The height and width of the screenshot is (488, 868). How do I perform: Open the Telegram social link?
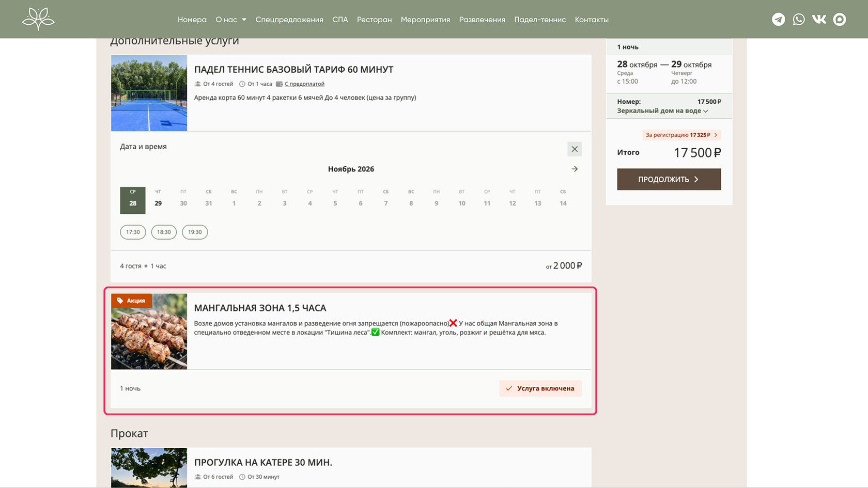[778, 19]
